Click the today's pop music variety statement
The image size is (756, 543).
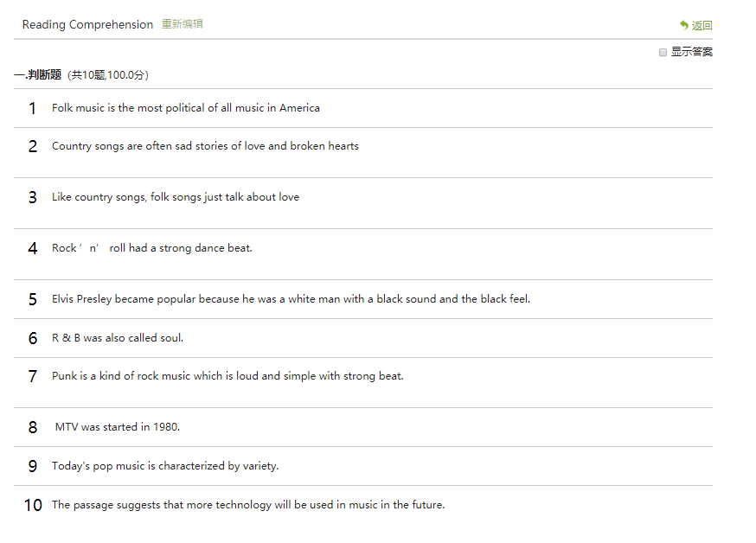pyautogui.click(x=165, y=466)
